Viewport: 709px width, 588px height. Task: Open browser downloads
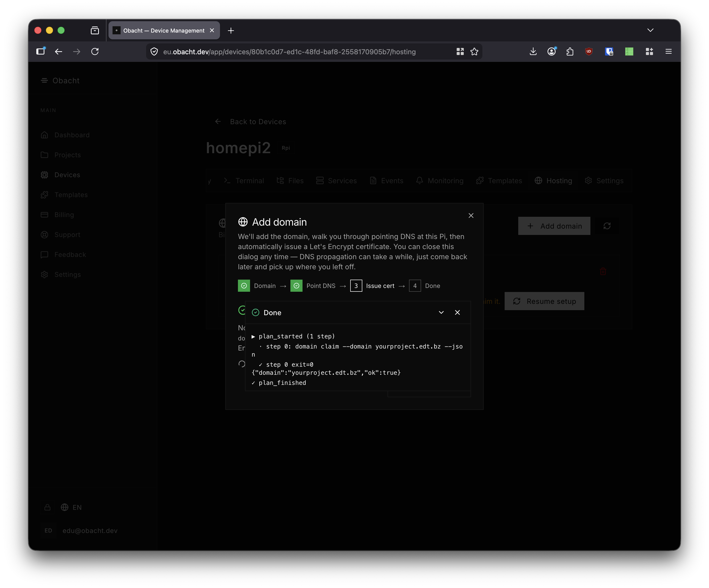click(533, 51)
